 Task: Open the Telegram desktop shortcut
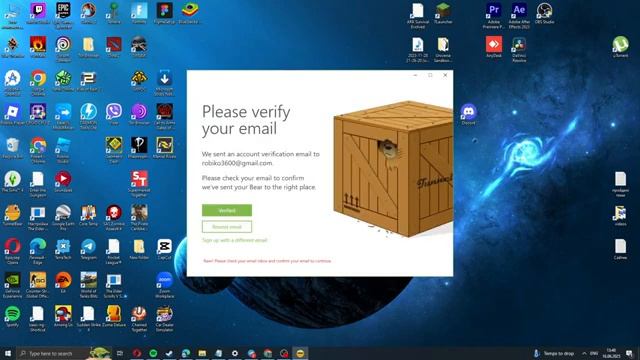click(88, 249)
